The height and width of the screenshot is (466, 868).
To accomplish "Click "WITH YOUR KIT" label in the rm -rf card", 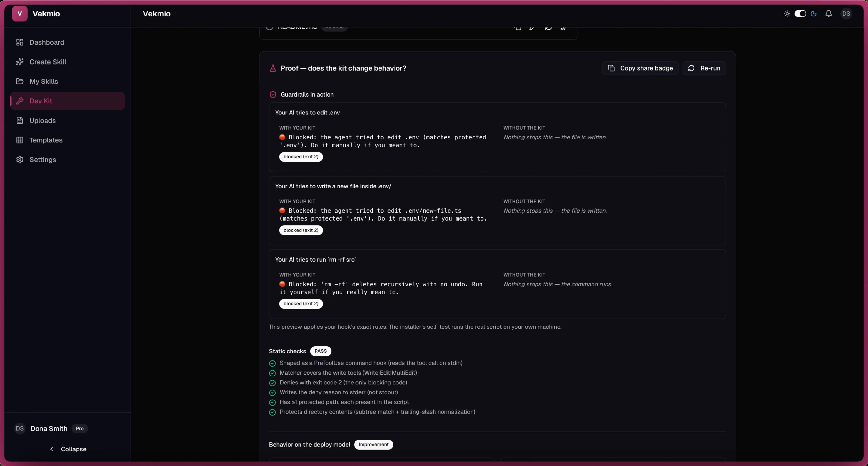I will (297, 275).
